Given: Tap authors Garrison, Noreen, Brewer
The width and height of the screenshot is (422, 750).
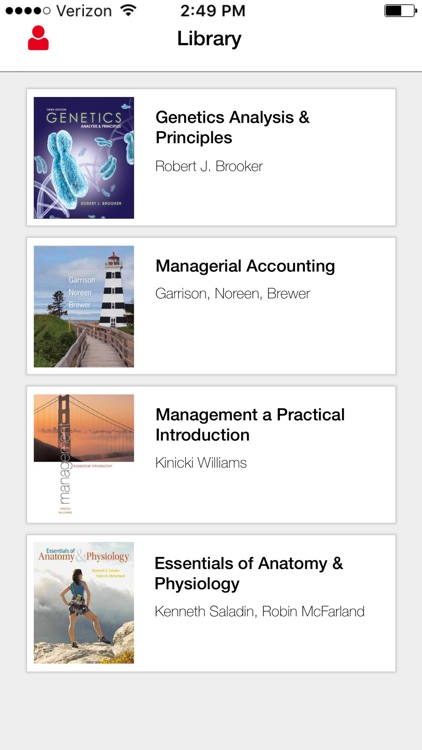Looking at the screenshot, I should 233,294.
